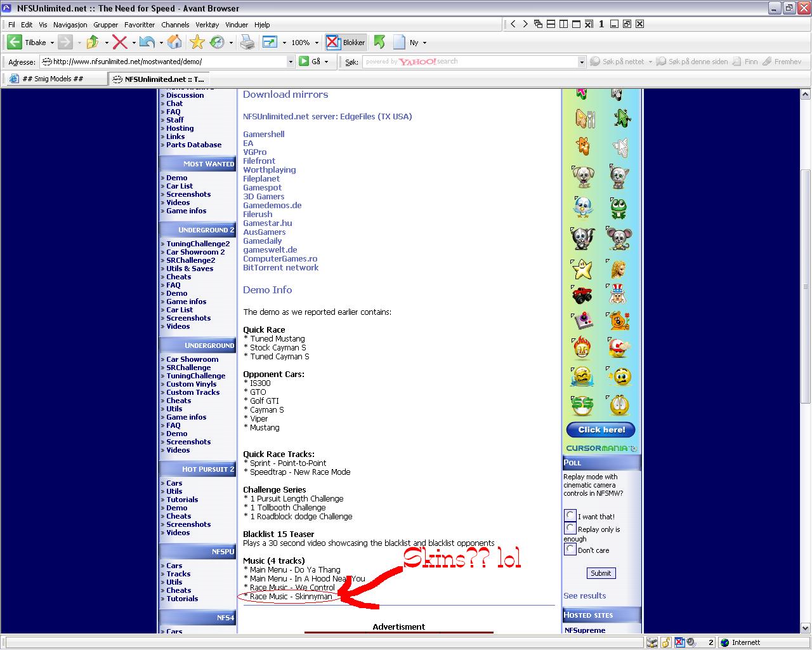Click status bar popup-blocked icon
The width and height of the screenshot is (812, 650).
(679, 642)
